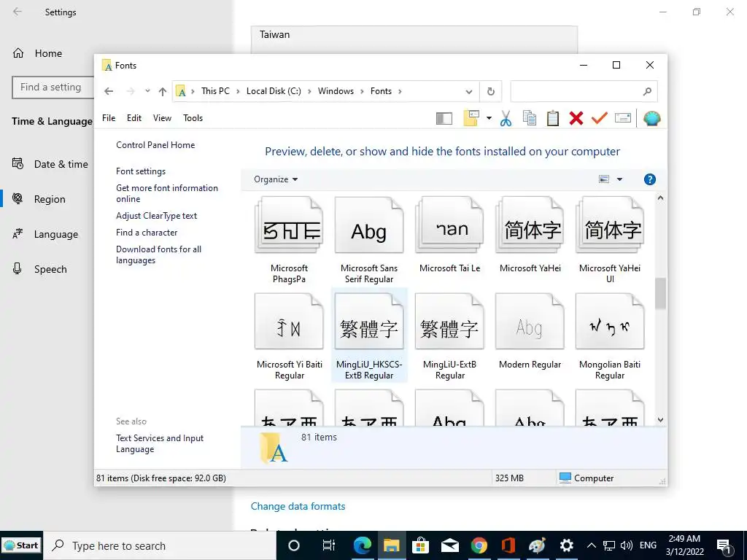Open Control Panel Home link
Viewport: 747px width, 560px height.
point(155,145)
